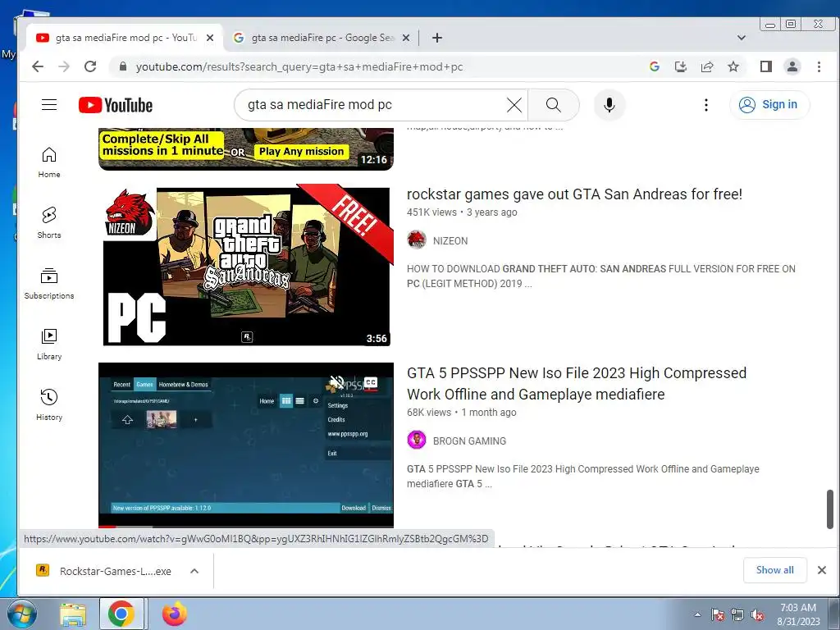
Task: Click the browser address bar URL
Action: tap(299, 67)
